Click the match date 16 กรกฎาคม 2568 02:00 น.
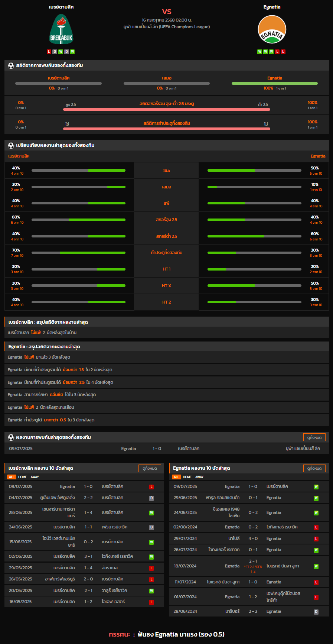333x644 pixels. tap(167, 20)
